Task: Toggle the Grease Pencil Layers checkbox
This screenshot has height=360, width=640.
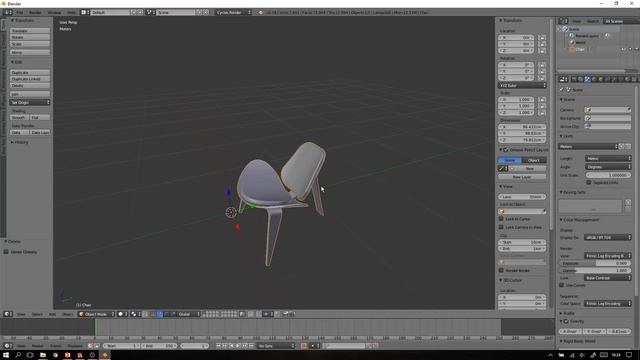Action: [x=506, y=150]
